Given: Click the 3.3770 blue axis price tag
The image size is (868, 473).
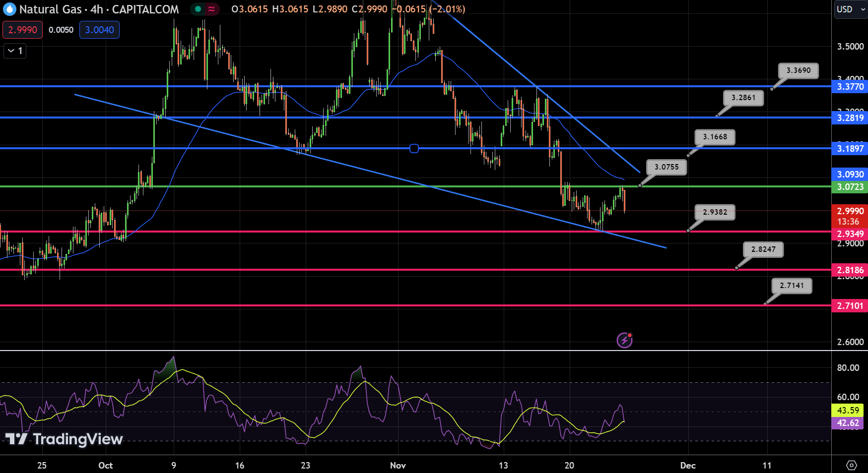Looking at the screenshot, I should (850, 87).
